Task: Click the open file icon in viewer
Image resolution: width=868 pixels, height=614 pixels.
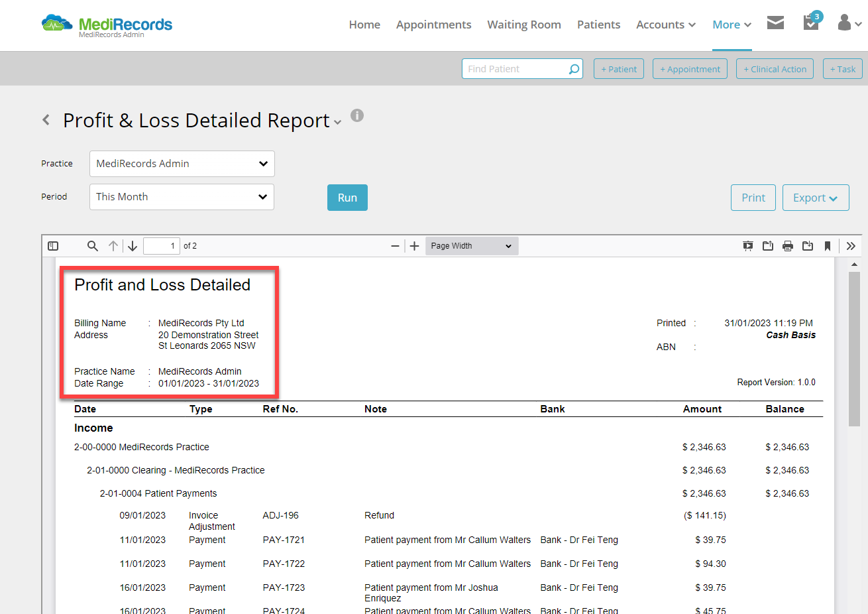Action: pos(768,246)
